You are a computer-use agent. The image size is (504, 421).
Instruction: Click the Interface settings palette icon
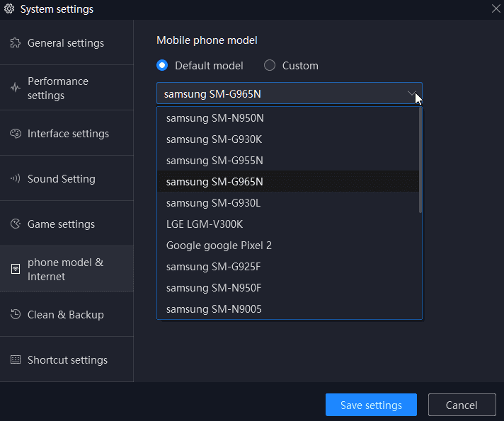(15, 133)
